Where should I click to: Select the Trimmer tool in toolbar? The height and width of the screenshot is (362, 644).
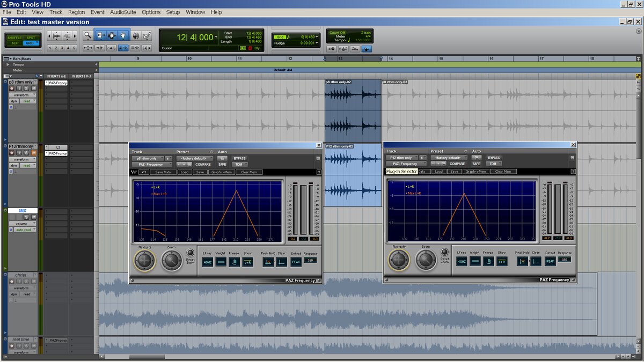(x=100, y=35)
